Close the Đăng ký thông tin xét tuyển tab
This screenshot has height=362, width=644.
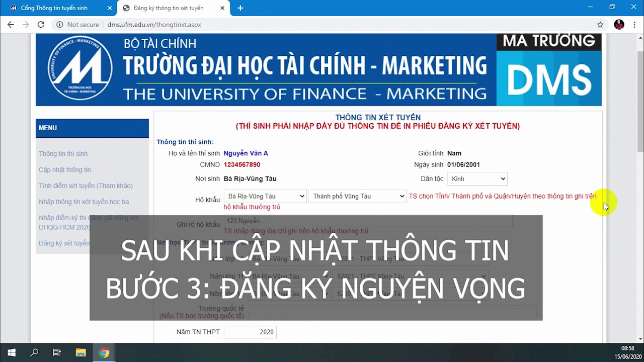(223, 8)
